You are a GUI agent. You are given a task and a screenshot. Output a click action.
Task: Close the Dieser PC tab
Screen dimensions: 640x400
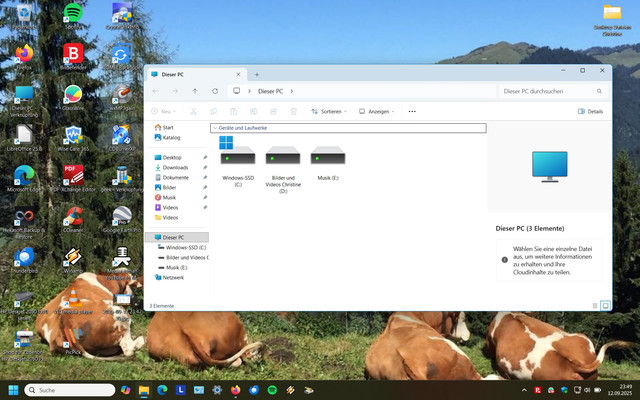(238, 74)
